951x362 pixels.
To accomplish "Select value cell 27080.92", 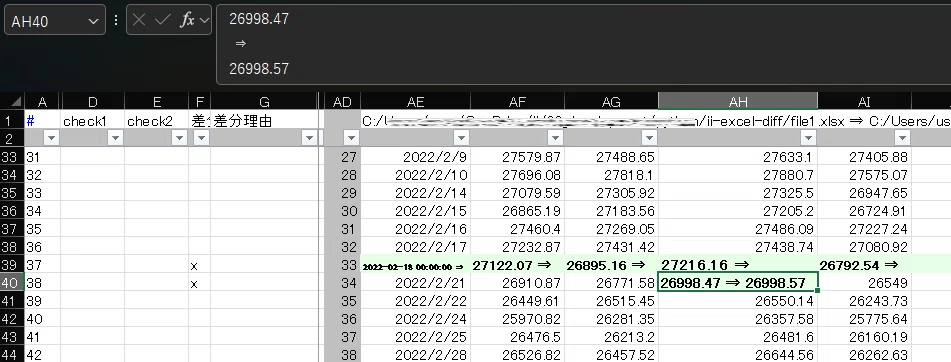I will [x=864, y=247].
